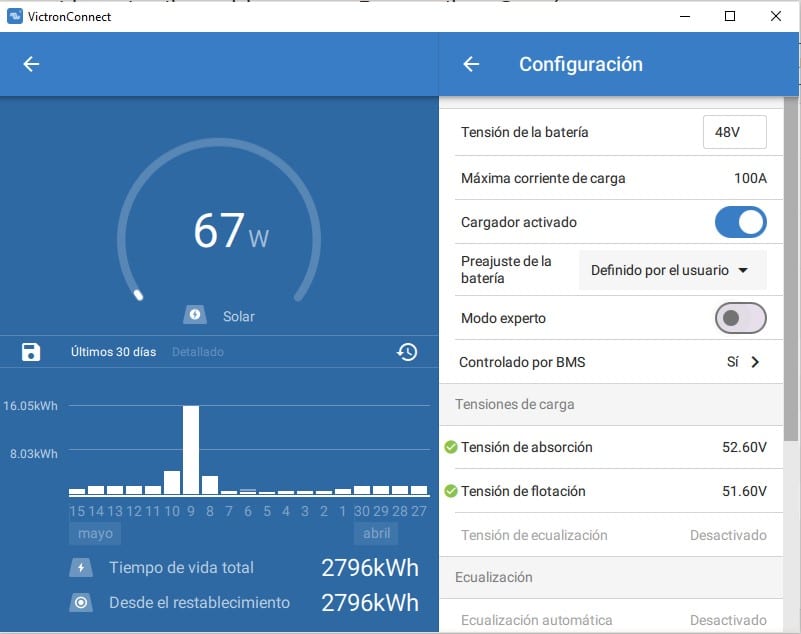Switch to the Detallado history view
This screenshot has width=801, height=634.
(x=198, y=352)
